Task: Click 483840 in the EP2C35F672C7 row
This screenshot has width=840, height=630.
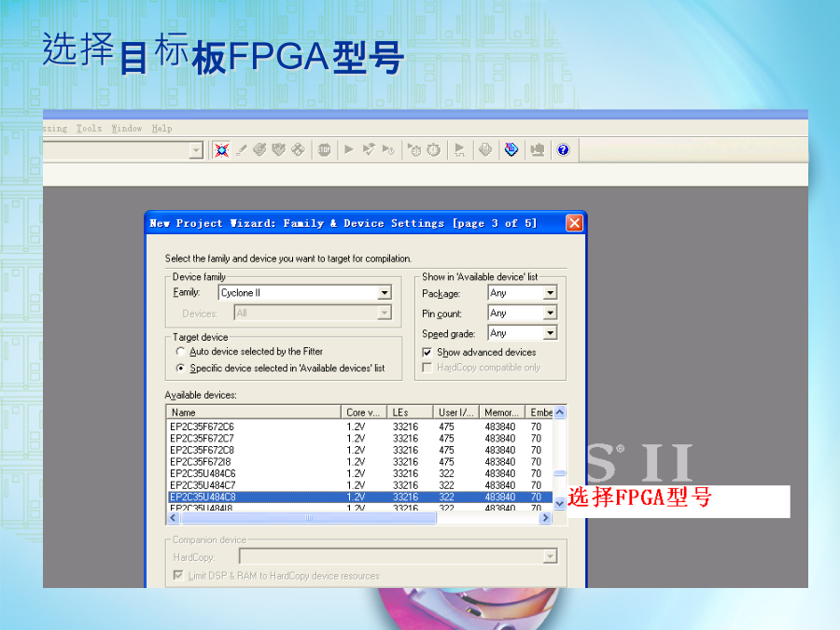Action: point(500,439)
